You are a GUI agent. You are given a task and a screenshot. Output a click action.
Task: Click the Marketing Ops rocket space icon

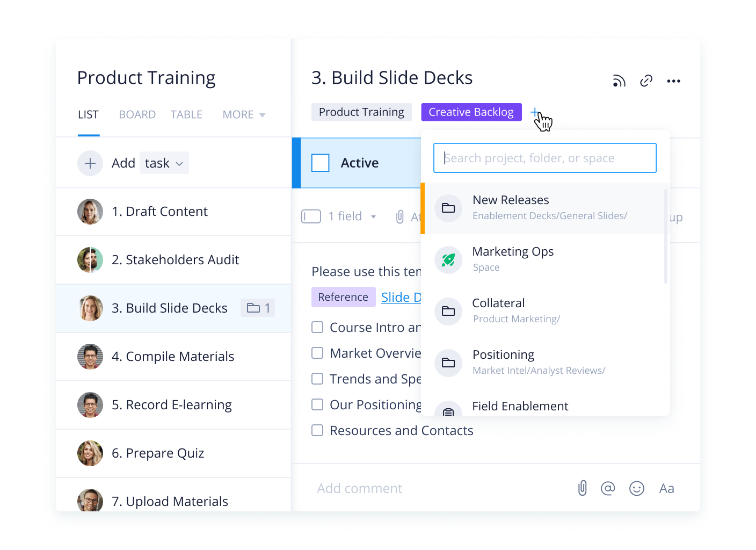point(448,260)
